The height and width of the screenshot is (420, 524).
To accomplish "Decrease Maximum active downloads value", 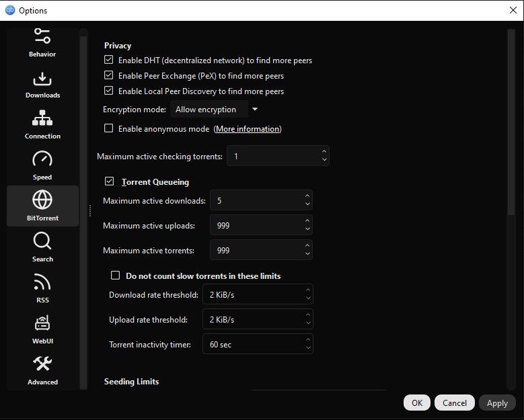I will pyautogui.click(x=307, y=204).
